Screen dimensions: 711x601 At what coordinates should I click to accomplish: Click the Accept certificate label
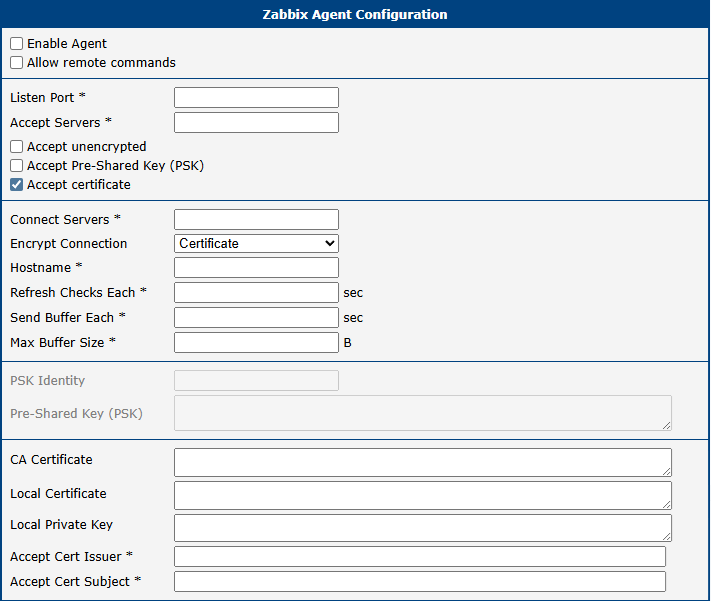click(x=78, y=185)
